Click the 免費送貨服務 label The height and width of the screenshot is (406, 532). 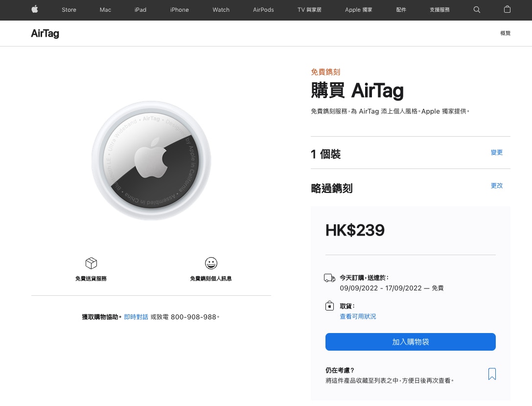[91, 279]
